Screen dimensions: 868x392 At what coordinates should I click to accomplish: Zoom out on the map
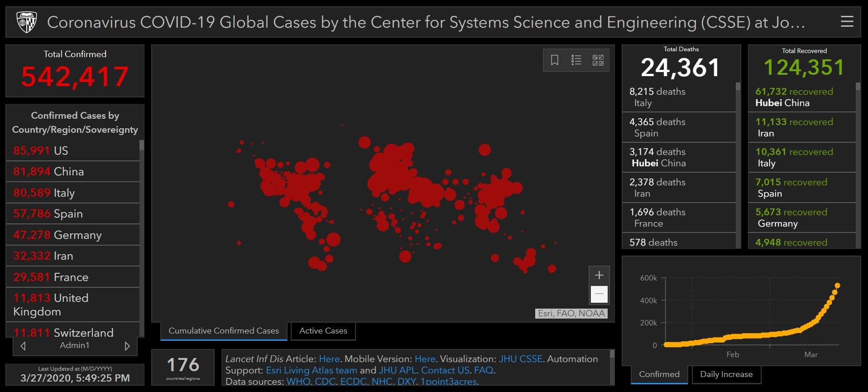point(599,294)
